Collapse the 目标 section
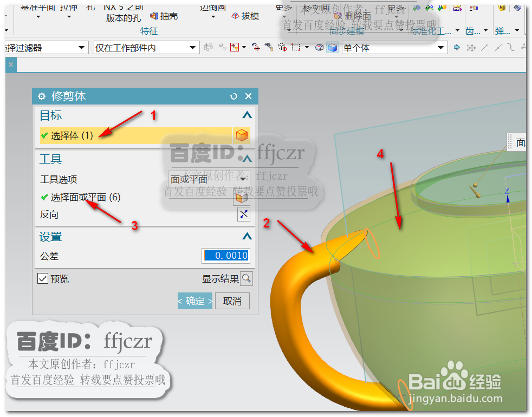 [247, 115]
